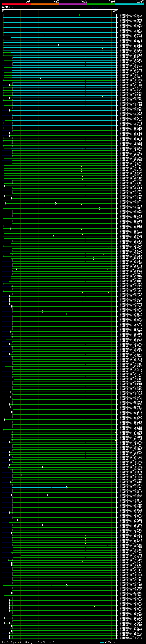146x644 pixels.
Task: Click the white query sequence bar
Action: (60, 9)
